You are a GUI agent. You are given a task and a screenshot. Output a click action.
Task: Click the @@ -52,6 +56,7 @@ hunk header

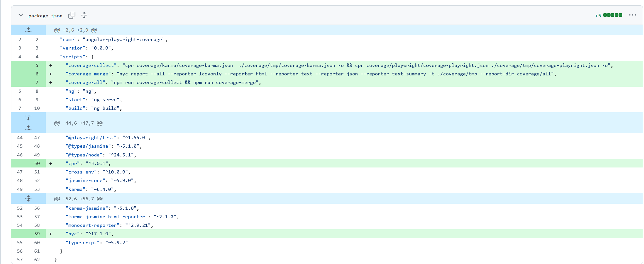coord(78,199)
